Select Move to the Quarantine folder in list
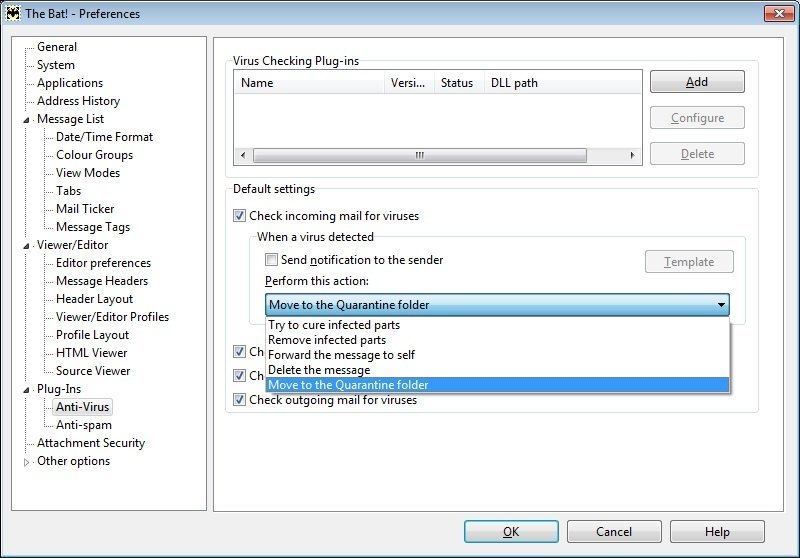Screen dimensions: 800x558 (x=497, y=385)
